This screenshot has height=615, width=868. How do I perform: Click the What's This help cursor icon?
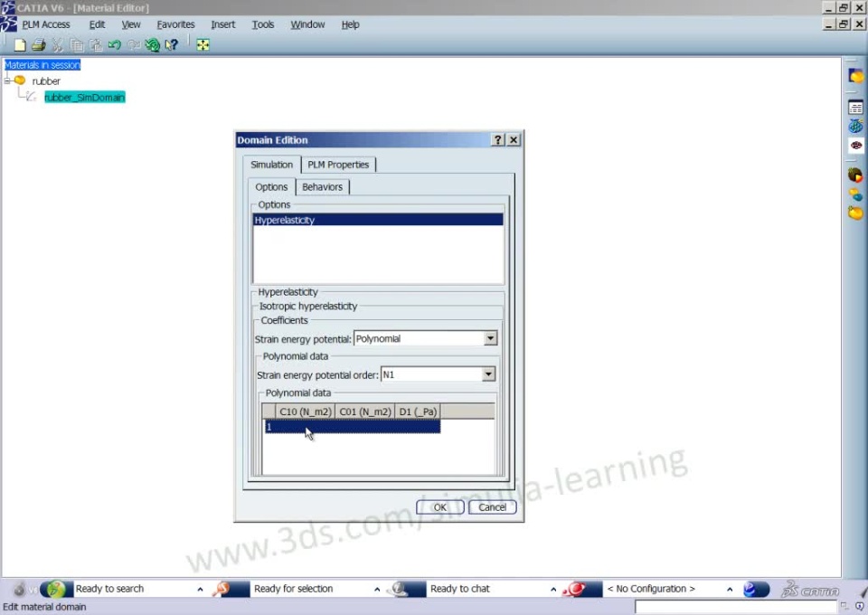(x=172, y=45)
